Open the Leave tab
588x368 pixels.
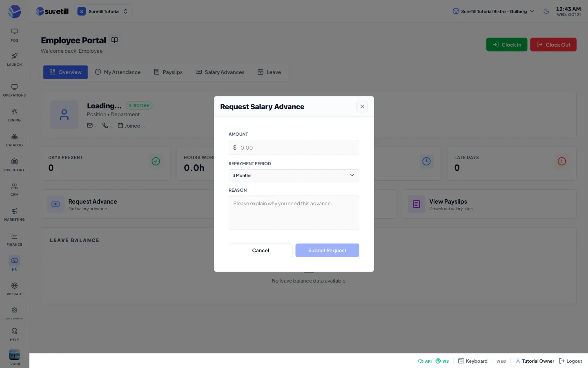click(269, 72)
